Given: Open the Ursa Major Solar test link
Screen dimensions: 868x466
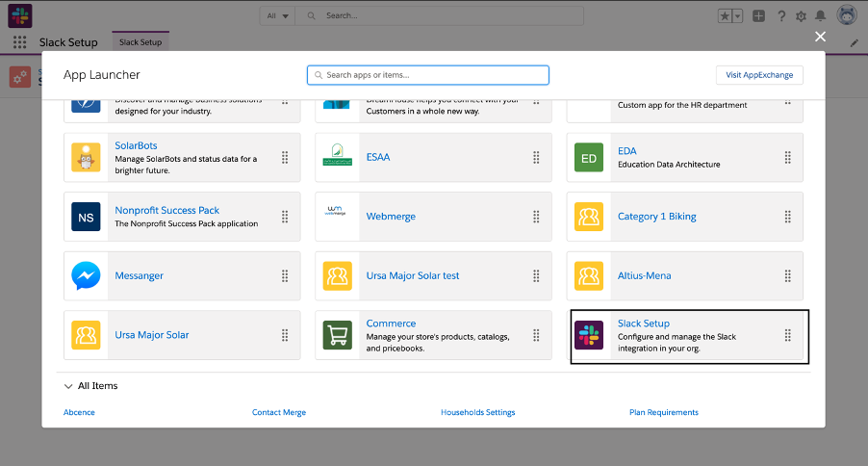Looking at the screenshot, I should [x=413, y=276].
